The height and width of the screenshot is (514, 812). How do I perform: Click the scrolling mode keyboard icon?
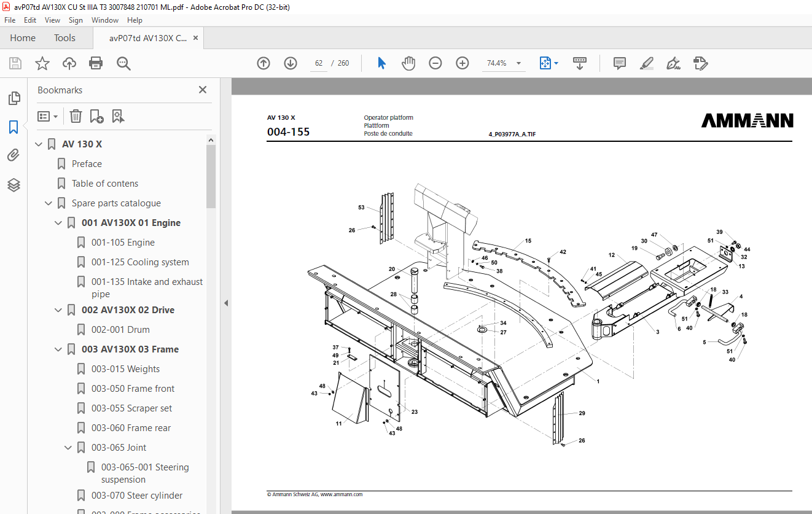[580, 63]
